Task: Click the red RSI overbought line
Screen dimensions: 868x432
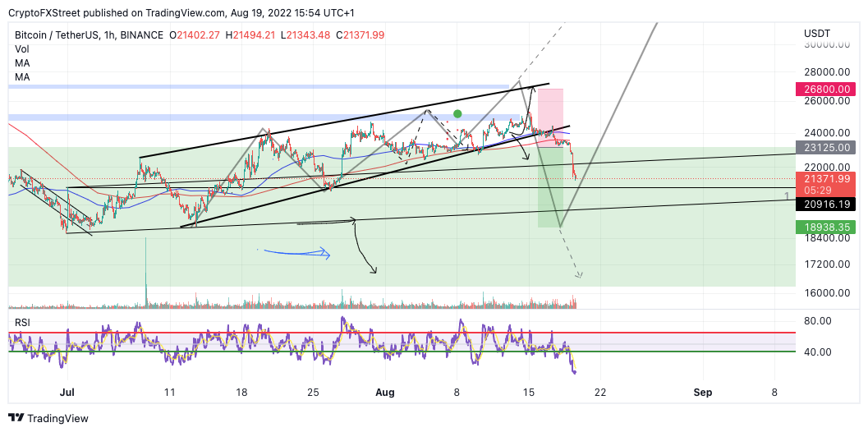Action: (x=402, y=333)
